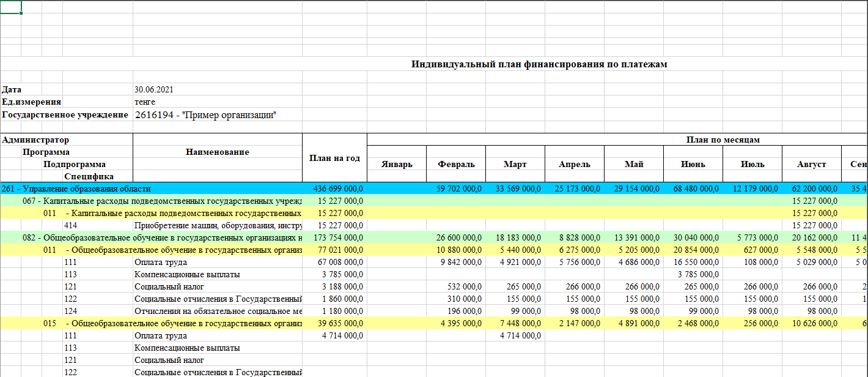Click the date value 30.06.2021
868x377 pixels.
(154, 89)
